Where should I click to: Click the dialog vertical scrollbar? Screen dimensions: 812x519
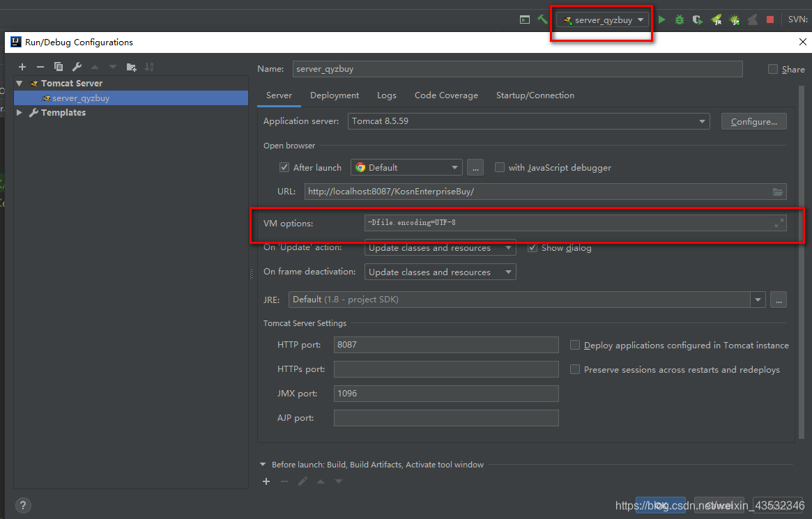[801, 264]
